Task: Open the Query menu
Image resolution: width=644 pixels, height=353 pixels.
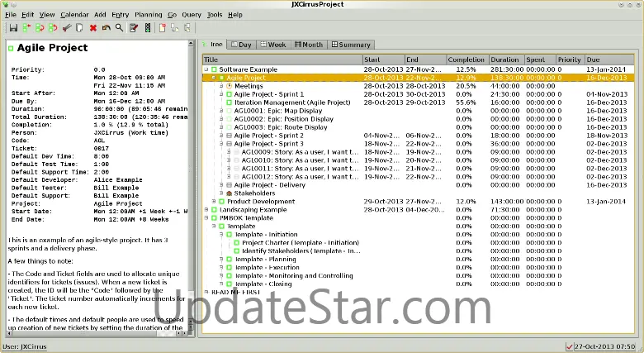Action: click(192, 15)
